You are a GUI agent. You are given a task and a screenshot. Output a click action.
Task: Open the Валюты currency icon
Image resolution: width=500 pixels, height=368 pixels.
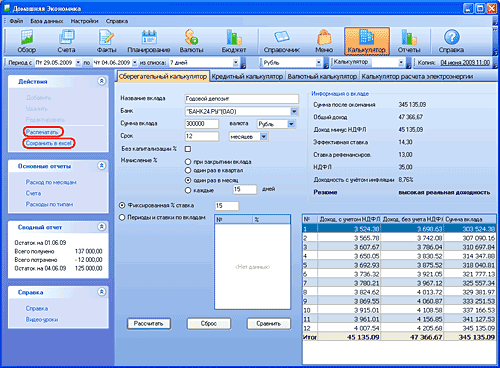191,41
